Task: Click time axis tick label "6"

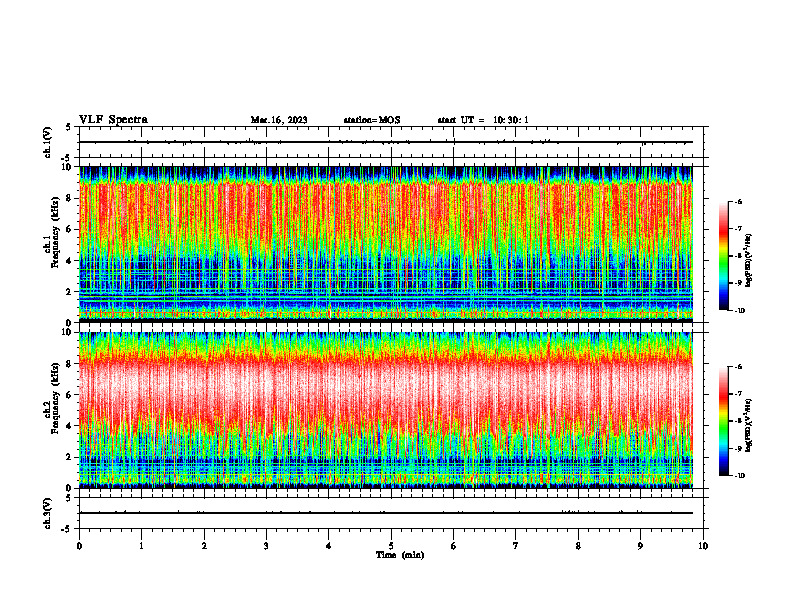Action: tap(454, 546)
